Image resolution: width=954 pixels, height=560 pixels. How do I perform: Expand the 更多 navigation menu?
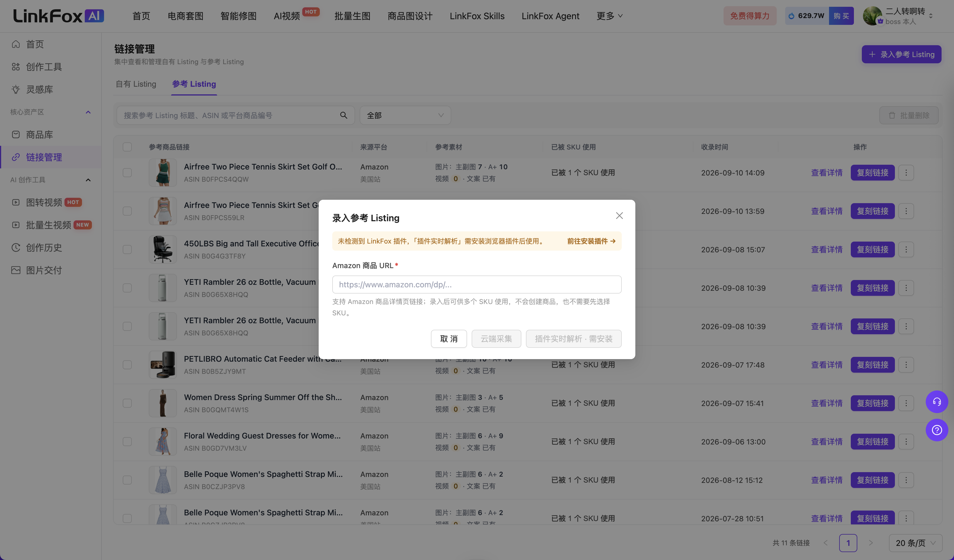point(610,16)
